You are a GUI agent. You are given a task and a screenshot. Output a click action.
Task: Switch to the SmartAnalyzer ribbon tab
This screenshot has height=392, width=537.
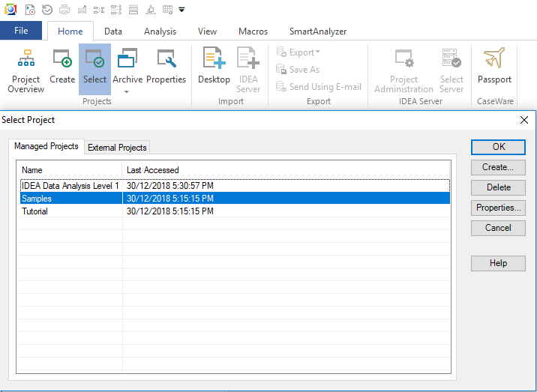coord(318,31)
